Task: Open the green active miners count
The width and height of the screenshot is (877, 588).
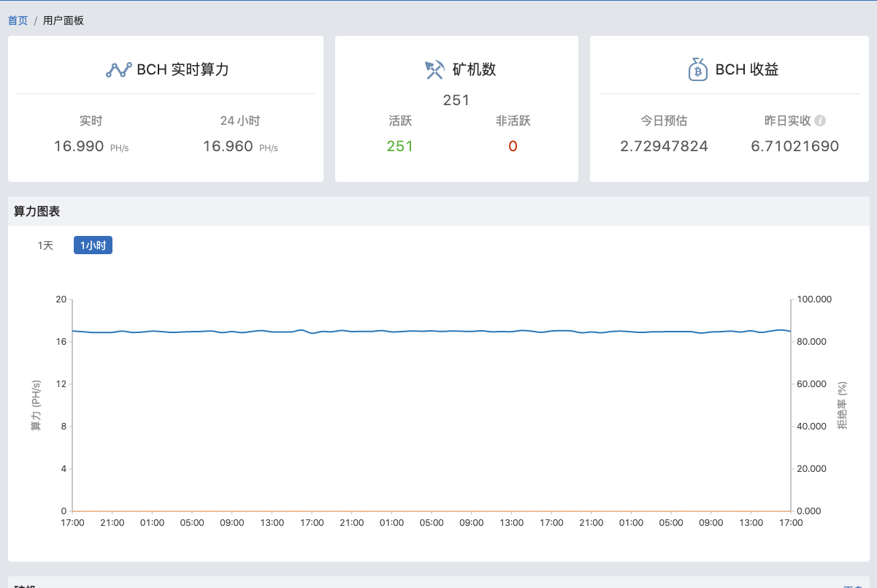Action: click(400, 146)
